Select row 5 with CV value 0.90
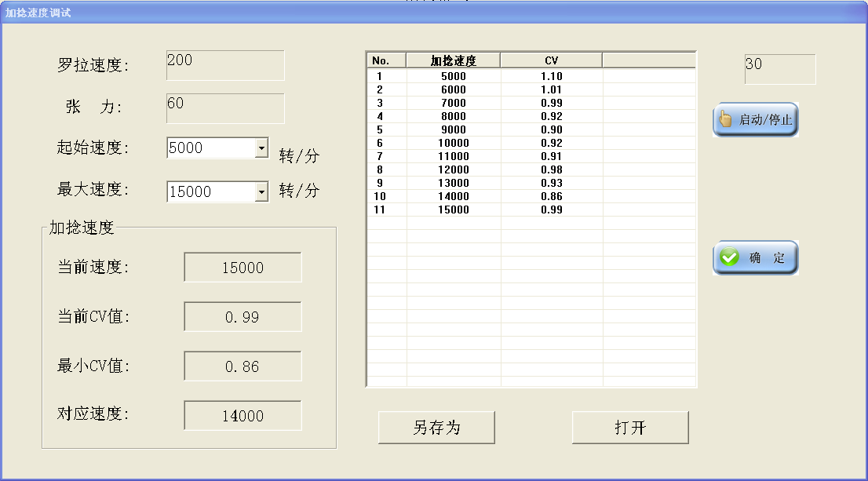 (x=551, y=129)
